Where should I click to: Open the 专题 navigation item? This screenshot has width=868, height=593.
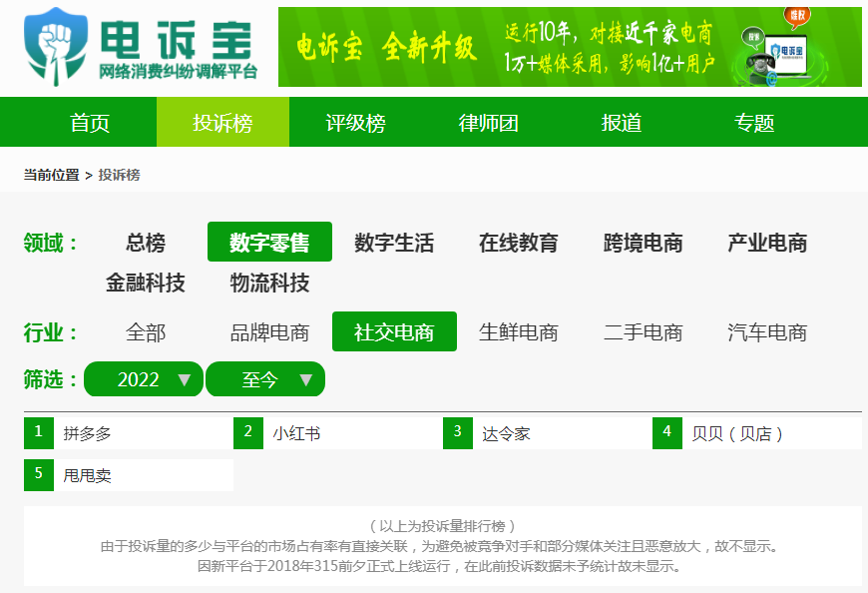[x=754, y=123]
